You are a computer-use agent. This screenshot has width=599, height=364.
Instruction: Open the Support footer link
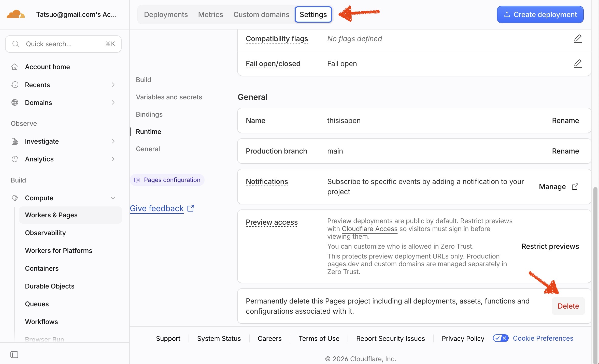coord(168,338)
